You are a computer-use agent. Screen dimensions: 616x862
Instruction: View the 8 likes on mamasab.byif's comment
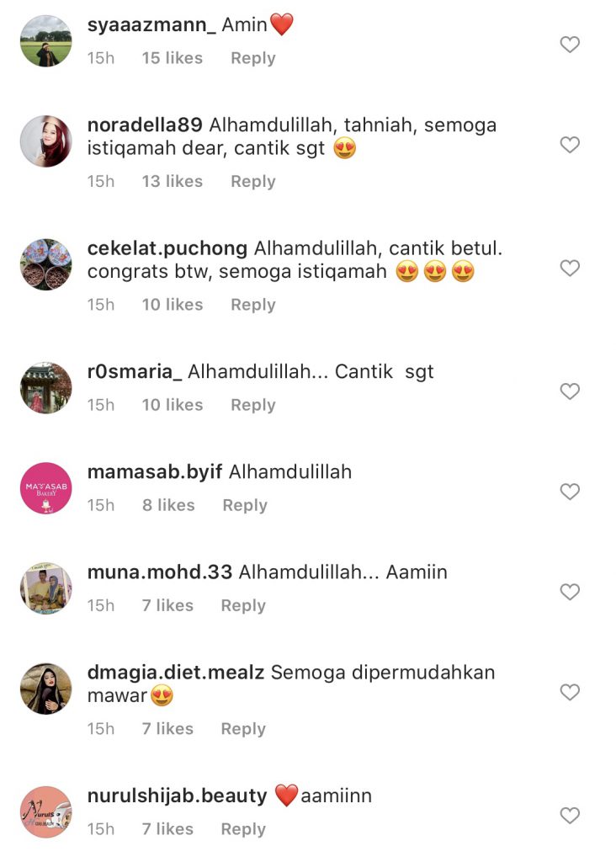pyautogui.click(x=168, y=505)
